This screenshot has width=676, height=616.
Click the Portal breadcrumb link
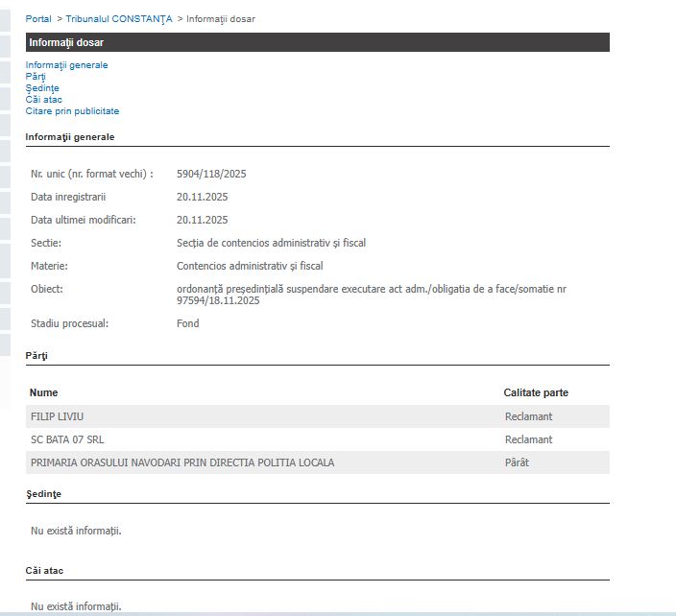[38, 19]
